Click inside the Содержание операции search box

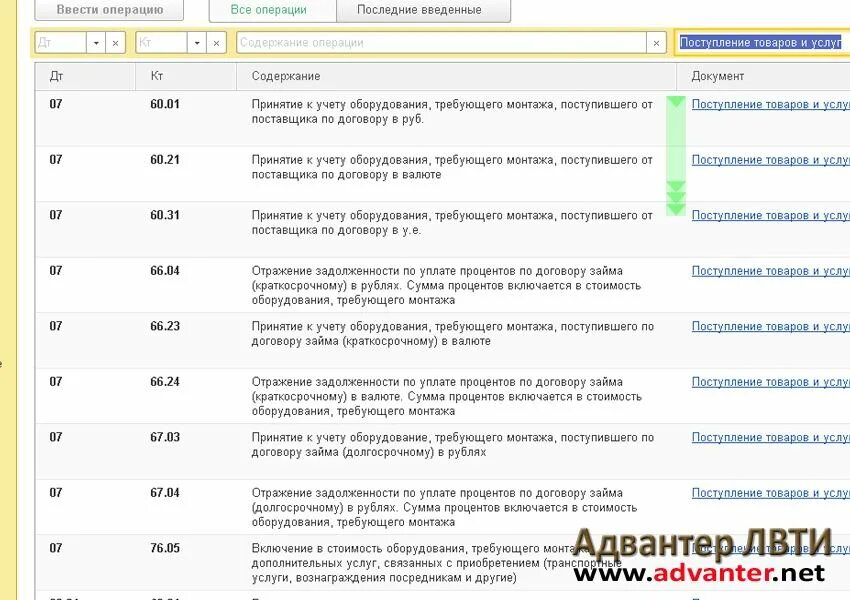pos(440,42)
